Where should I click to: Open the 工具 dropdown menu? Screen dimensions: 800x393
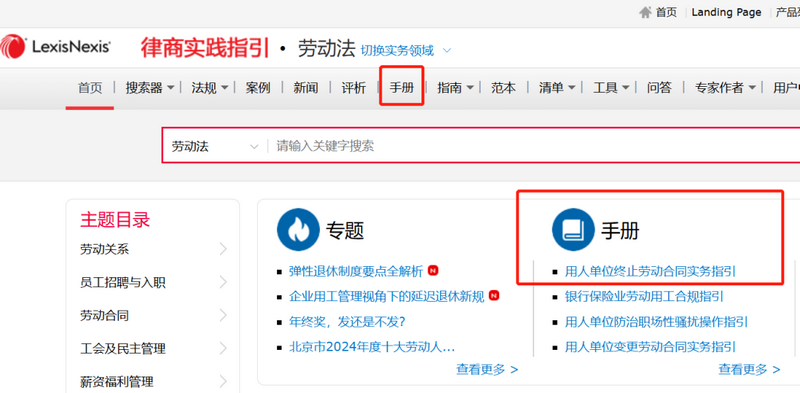pos(611,88)
